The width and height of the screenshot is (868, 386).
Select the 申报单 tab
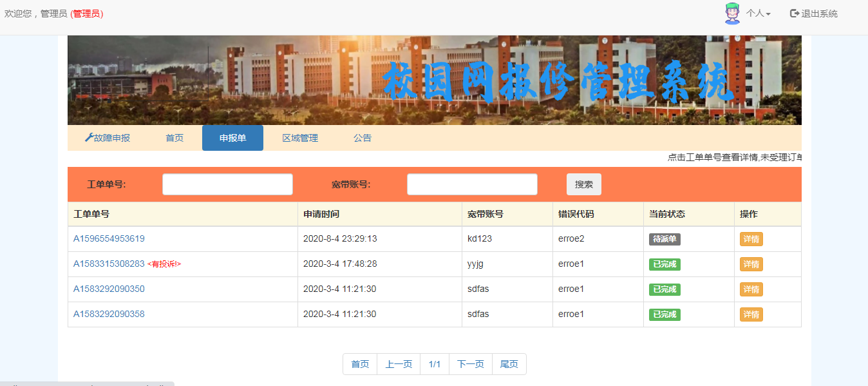tap(232, 138)
